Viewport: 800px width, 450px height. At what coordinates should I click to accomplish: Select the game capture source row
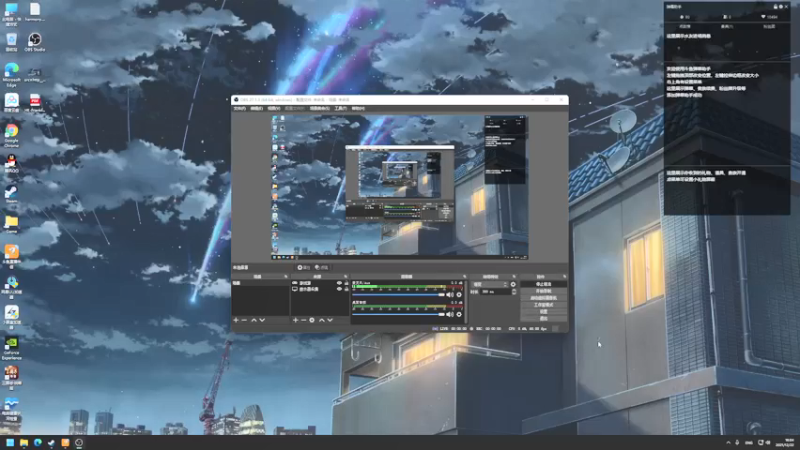coord(320,283)
